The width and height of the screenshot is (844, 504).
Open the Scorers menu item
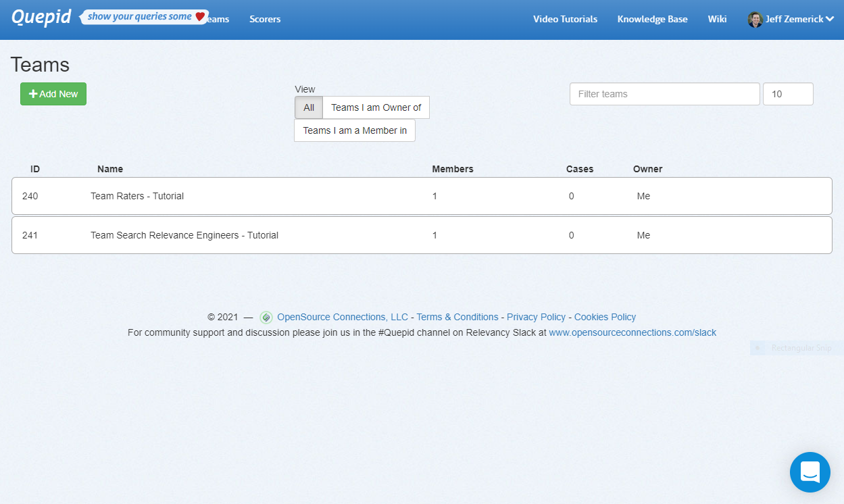coord(265,20)
